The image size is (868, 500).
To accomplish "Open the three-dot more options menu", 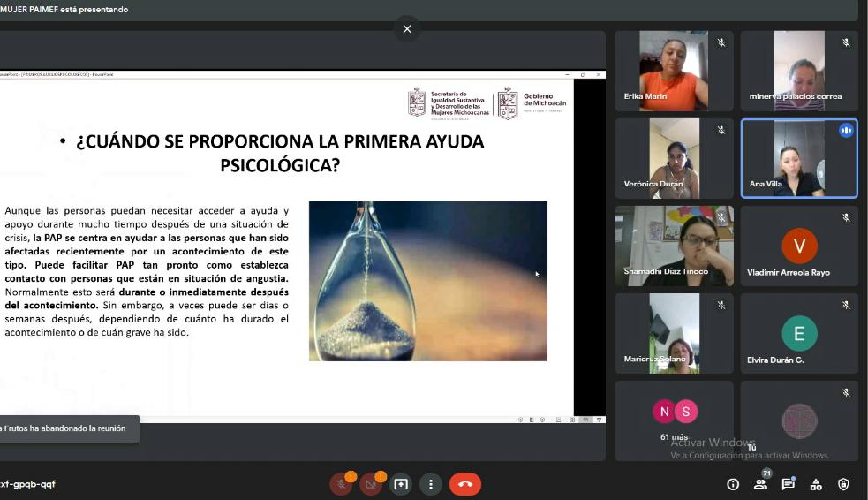I will [430, 484].
